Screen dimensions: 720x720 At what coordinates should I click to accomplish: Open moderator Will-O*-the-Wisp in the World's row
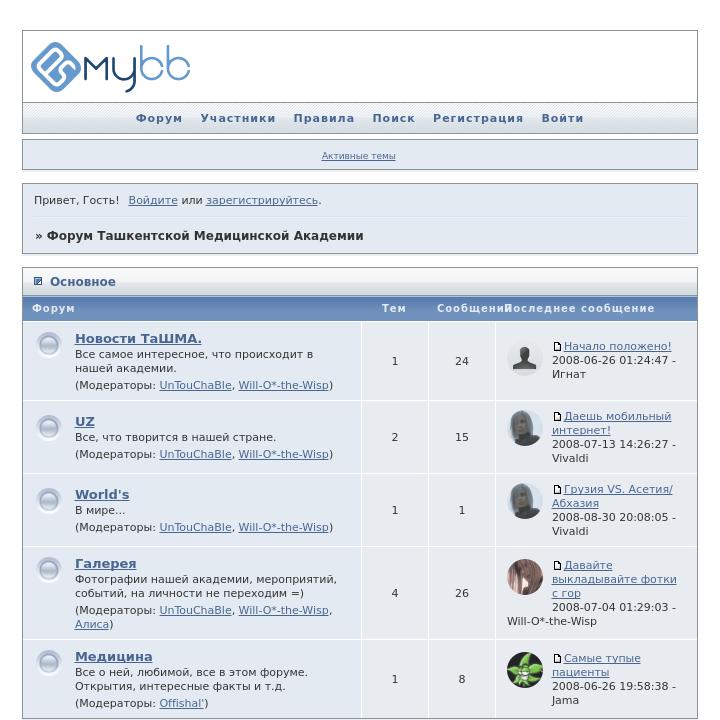[283, 527]
